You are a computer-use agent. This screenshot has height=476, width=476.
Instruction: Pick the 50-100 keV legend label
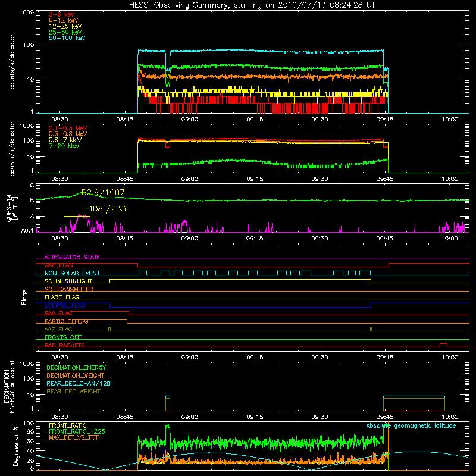point(67,38)
